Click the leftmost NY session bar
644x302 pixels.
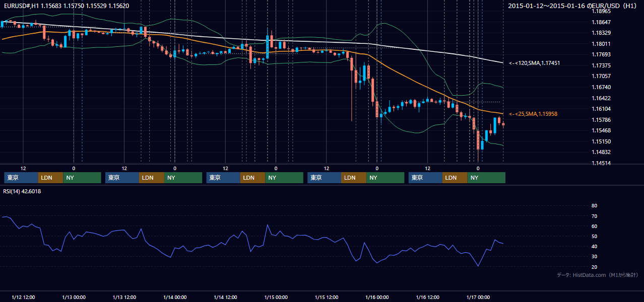tap(82, 178)
